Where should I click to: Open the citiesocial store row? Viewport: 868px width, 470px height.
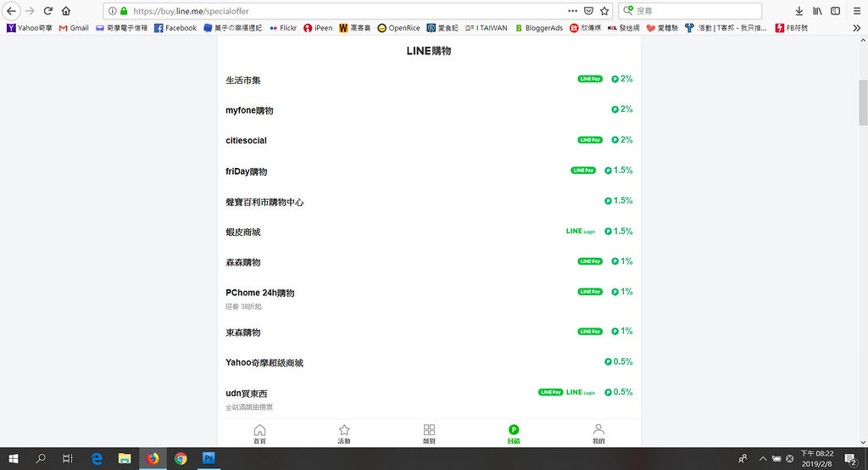click(429, 140)
